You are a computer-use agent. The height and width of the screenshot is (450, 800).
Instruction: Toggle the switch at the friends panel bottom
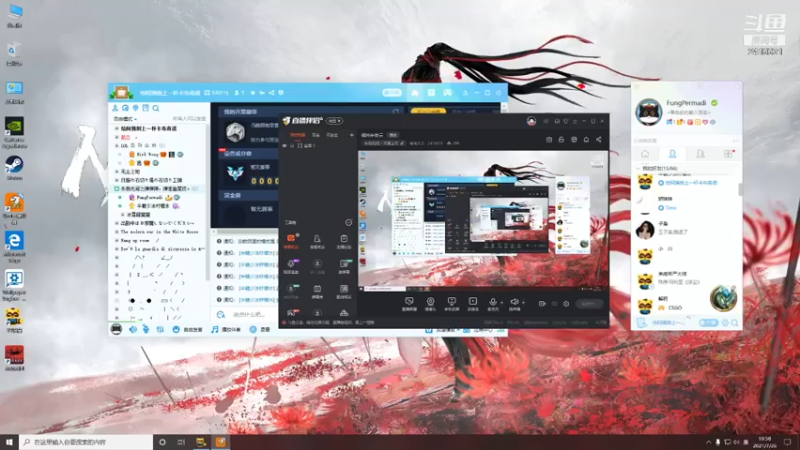(708, 322)
